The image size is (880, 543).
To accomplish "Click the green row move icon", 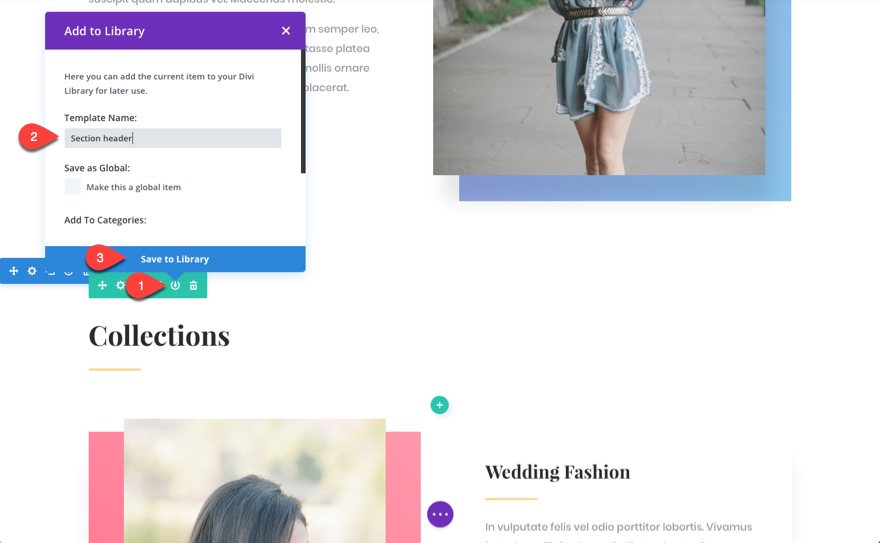I will click(x=102, y=286).
